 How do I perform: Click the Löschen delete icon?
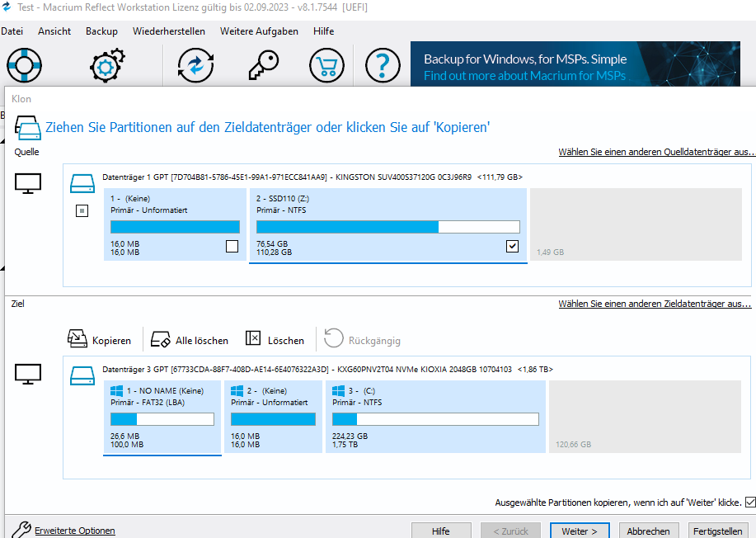point(253,338)
